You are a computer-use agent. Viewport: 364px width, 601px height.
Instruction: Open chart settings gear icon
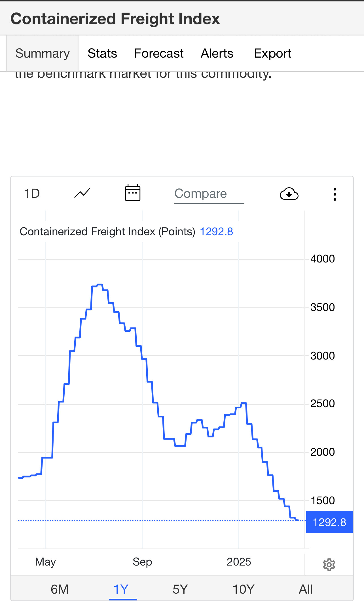(x=329, y=565)
